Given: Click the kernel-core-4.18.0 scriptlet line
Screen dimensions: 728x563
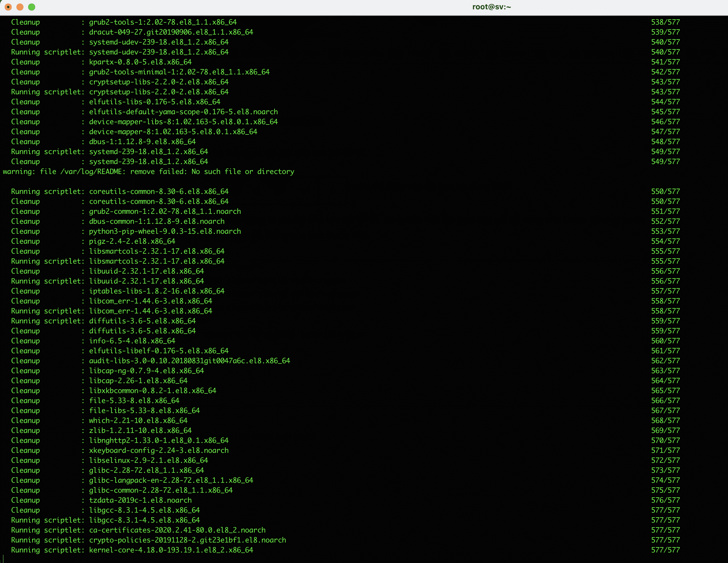Looking at the screenshot, I should 132,550.
